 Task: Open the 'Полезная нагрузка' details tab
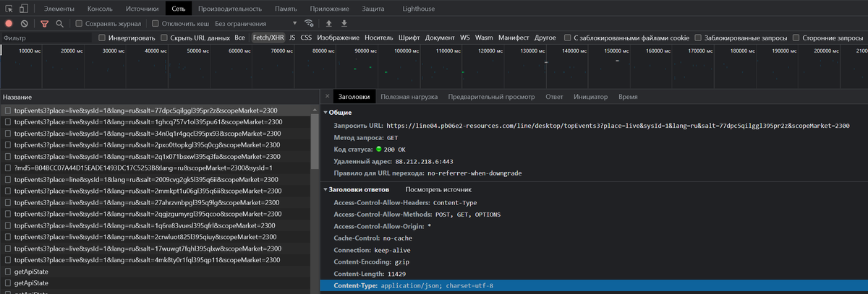pyautogui.click(x=409, y=96)
